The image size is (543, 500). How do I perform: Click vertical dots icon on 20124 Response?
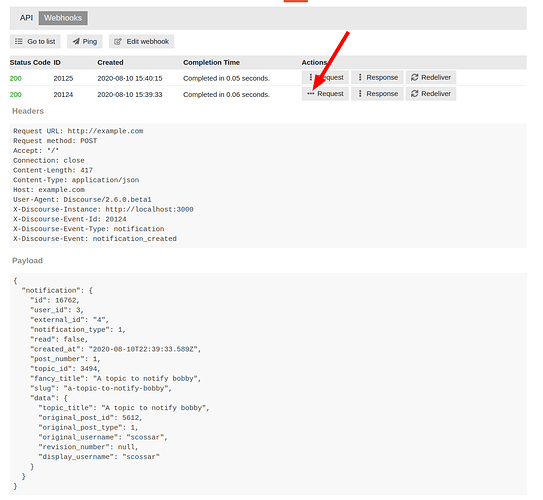click(360, 93)
